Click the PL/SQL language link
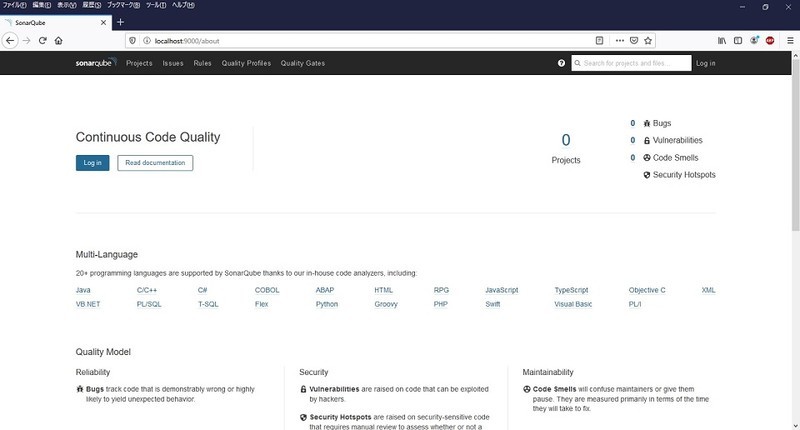 pyautogui.click(x=149, y=304)
